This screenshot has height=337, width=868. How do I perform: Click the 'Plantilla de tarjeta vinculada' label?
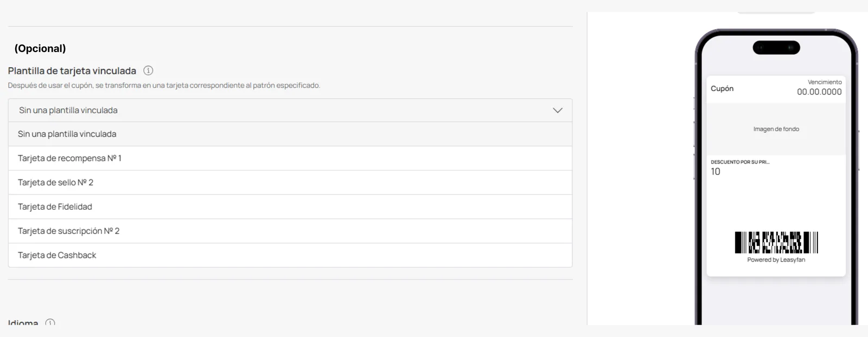(x=72, y=71)
